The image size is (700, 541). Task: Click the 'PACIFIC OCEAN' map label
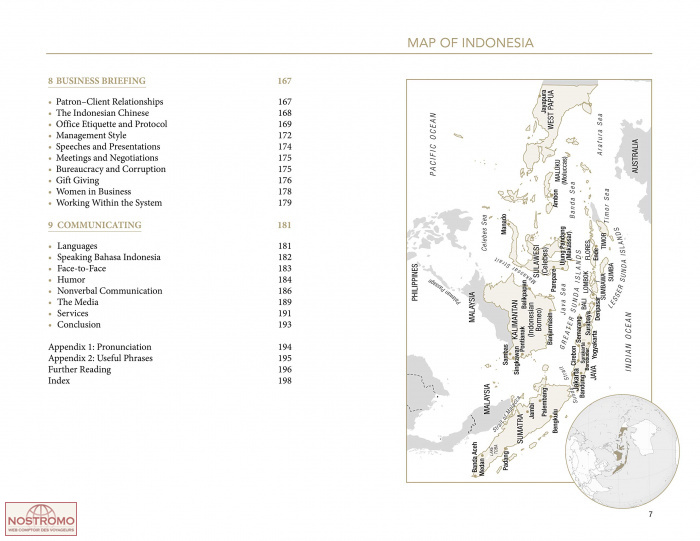[x=433, y=144]
